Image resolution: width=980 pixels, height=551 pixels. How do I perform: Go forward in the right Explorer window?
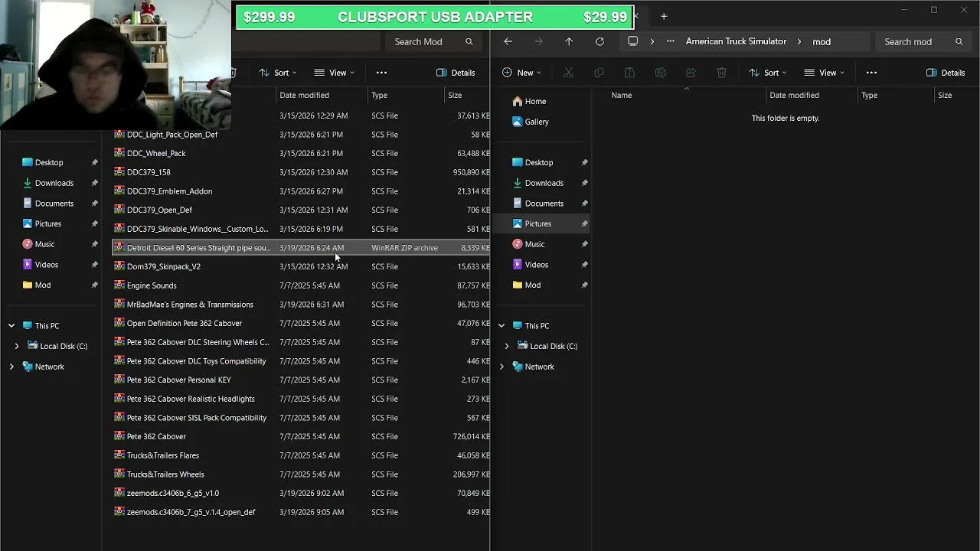pyautogui.click(x=538, y=41)
